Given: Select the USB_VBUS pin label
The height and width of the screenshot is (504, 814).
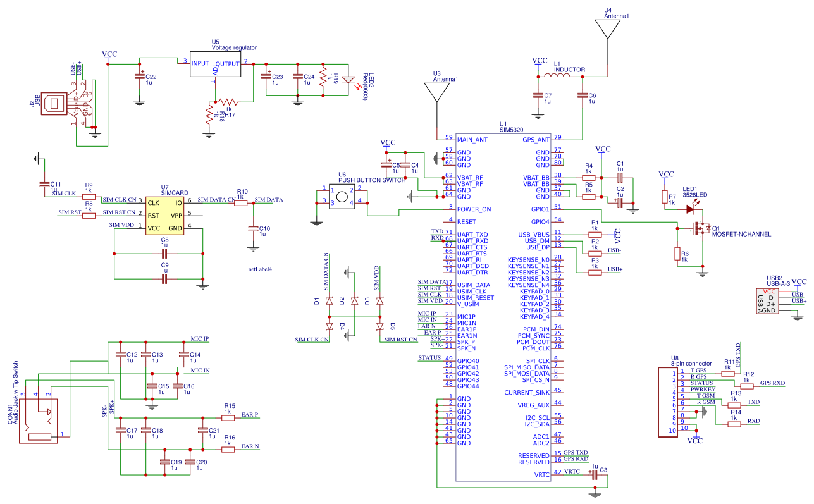Looking at the screenshot, I should 533,235.
